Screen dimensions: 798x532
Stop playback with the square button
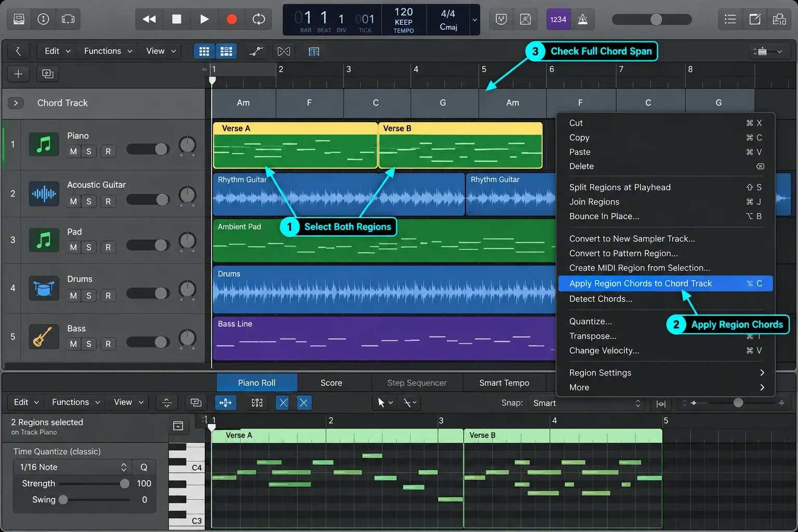177,19
